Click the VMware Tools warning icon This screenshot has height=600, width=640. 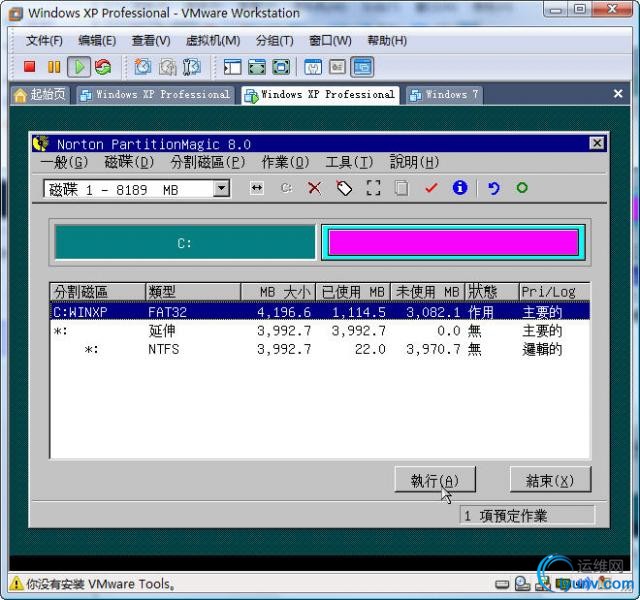point(16,584)
